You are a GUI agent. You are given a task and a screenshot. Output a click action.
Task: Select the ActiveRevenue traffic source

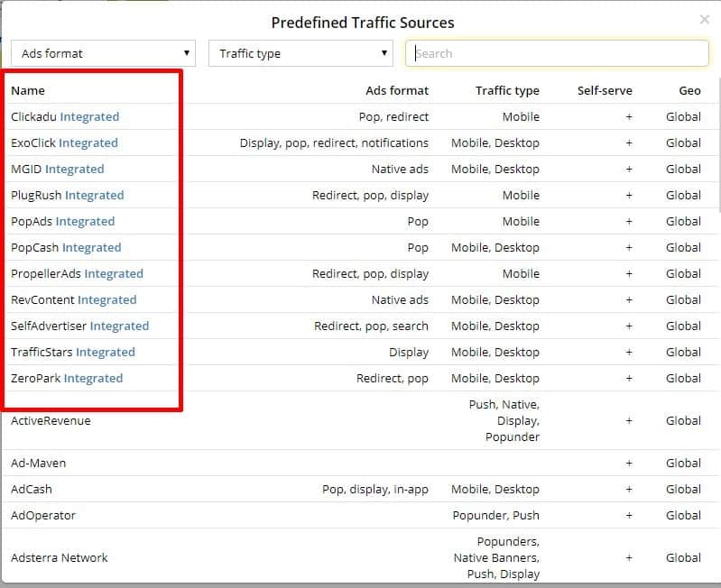coord(51,421)
